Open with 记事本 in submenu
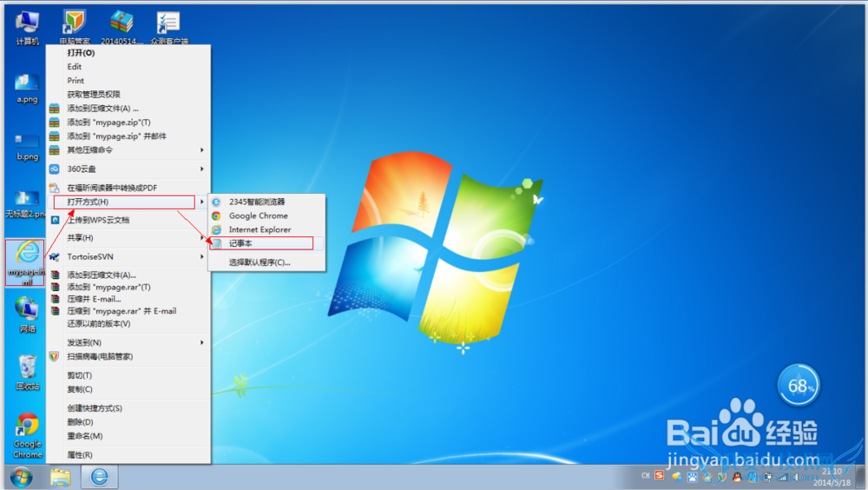Screen dimensions: 868x490 pos(266,243)
